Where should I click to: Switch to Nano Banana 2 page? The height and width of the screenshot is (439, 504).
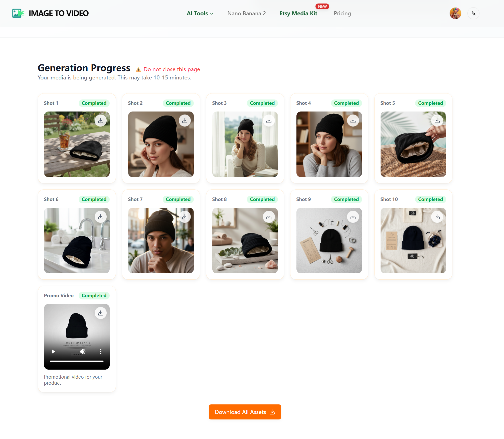(x=246, y=13)
